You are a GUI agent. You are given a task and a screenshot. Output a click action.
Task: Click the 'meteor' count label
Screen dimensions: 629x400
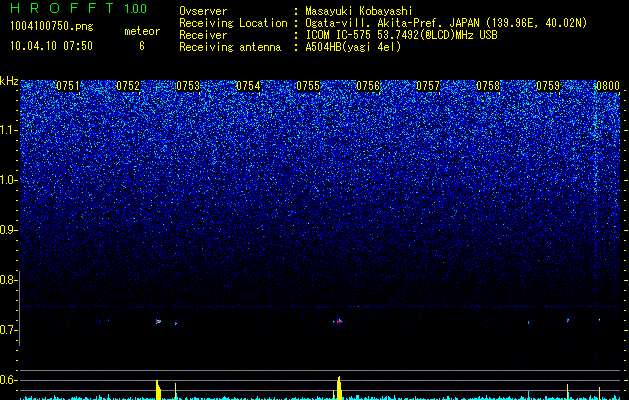tap(142, 31)
